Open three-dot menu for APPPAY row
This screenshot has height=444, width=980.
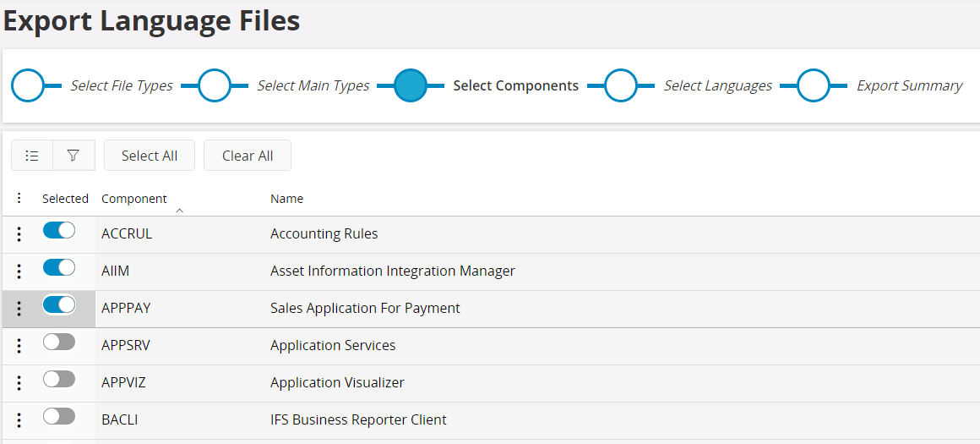[19, 309]
